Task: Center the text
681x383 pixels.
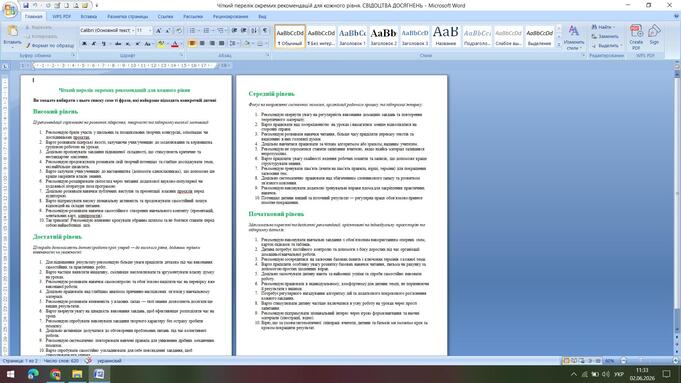Action: (202, 43)
